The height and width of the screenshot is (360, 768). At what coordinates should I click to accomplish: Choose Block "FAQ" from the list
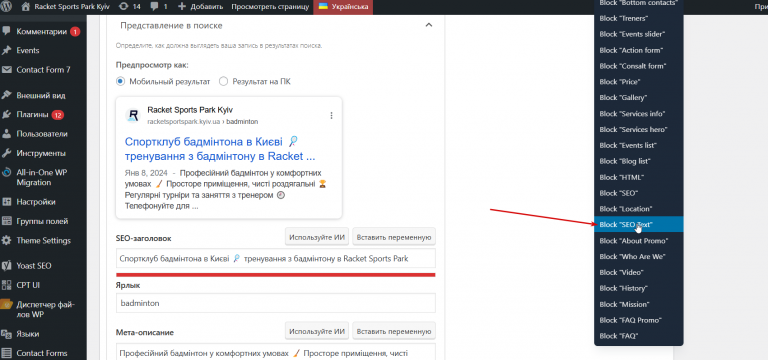click(639, 336)
